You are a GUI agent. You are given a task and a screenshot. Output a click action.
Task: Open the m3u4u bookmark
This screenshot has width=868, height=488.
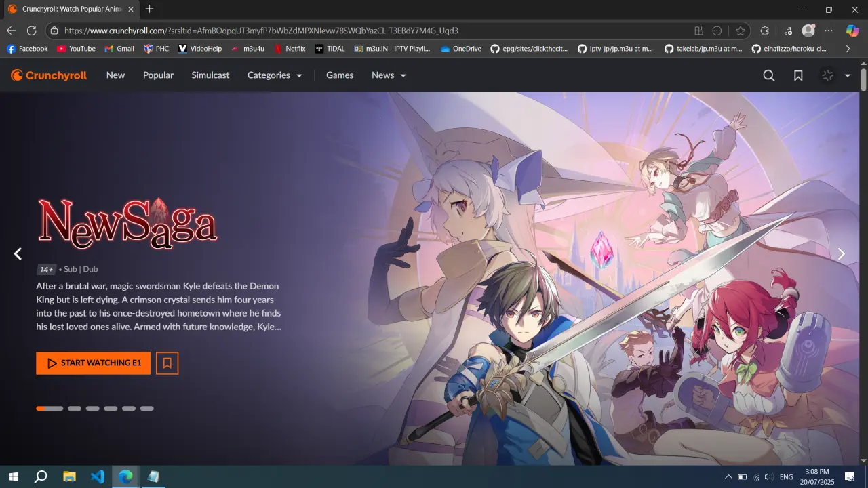248,49
